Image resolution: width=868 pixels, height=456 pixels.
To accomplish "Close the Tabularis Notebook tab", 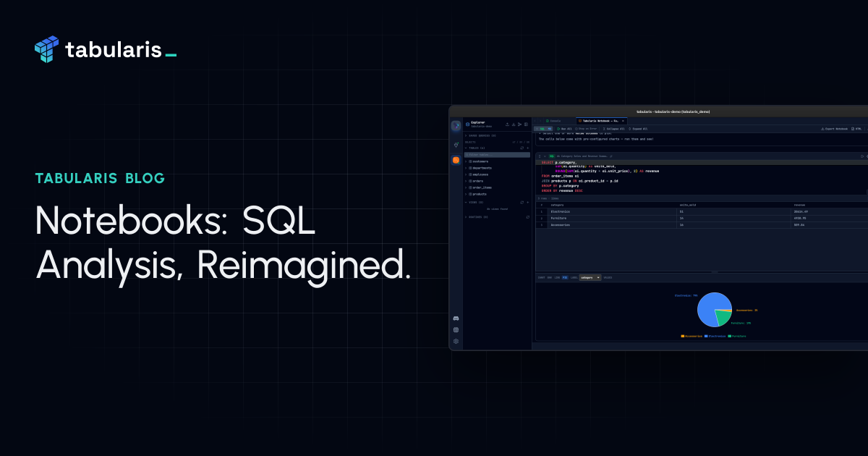I will (623, 121).
